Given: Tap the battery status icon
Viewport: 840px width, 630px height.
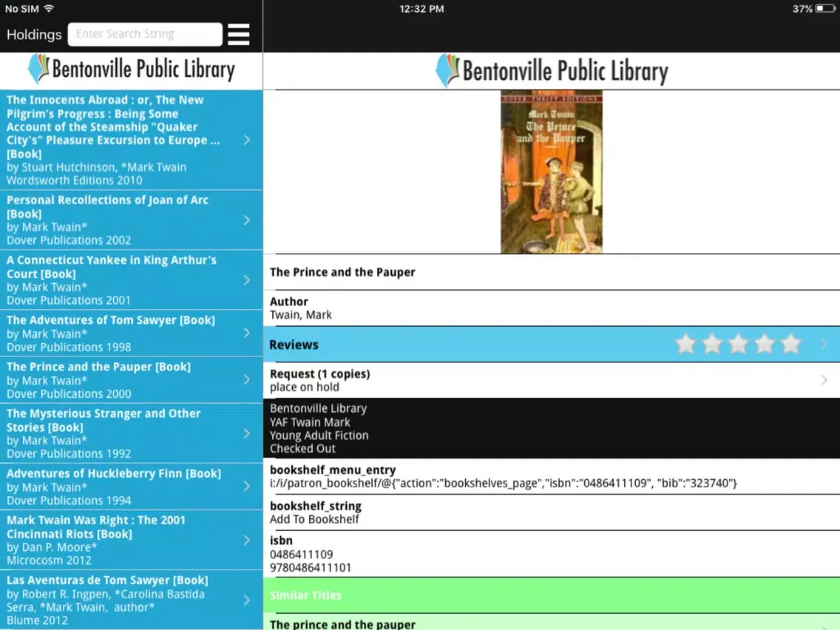Looking at the screenshot, I should pyautogui.click(x=825, y=9).
